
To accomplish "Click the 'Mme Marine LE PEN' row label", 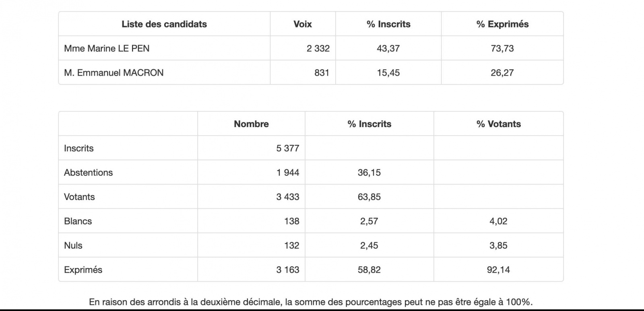I will (x=107, y=48).
